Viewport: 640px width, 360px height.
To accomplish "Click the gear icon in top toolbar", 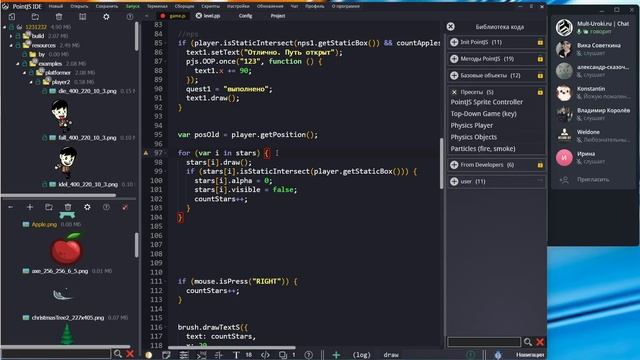I will click(106, 17).
